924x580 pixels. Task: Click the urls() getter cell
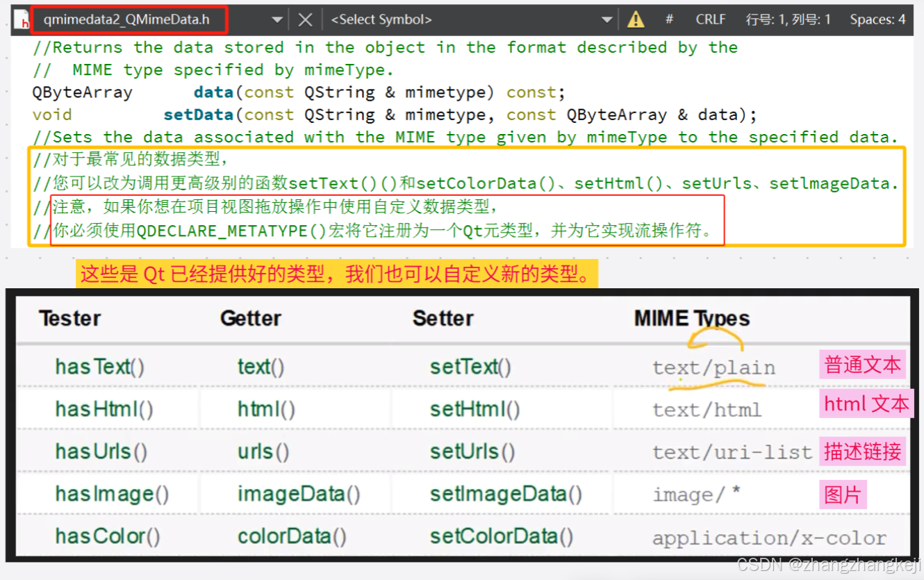(263, 451)
